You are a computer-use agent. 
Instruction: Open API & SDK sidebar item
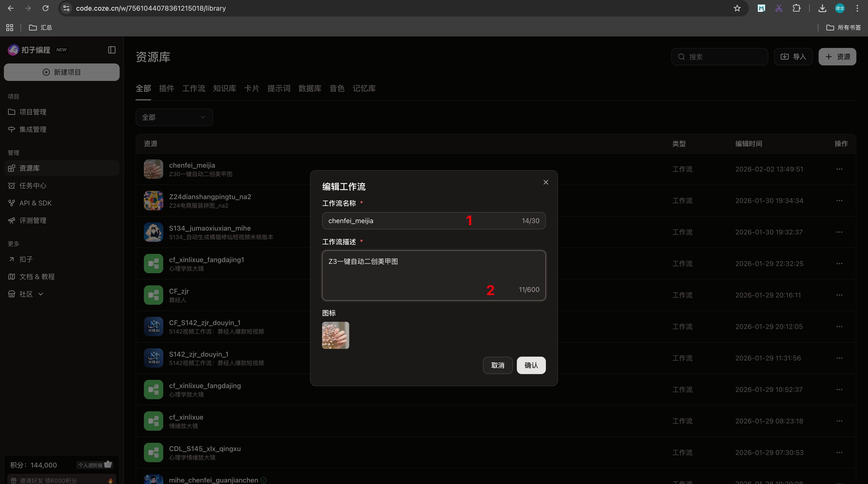[x=35, y=203]
